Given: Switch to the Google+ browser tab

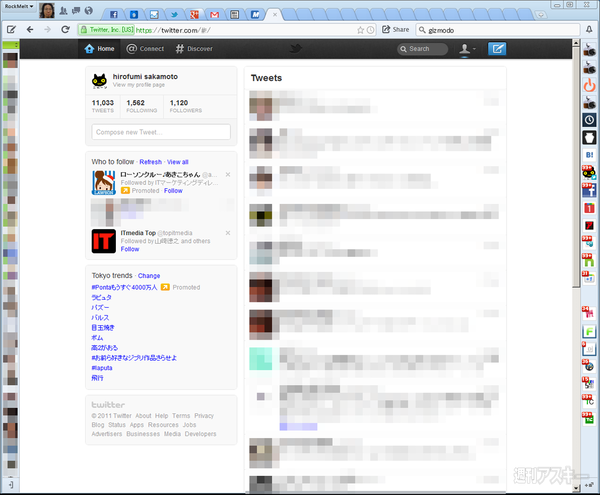Looking at the screenshot, I should tap(194, 15).
